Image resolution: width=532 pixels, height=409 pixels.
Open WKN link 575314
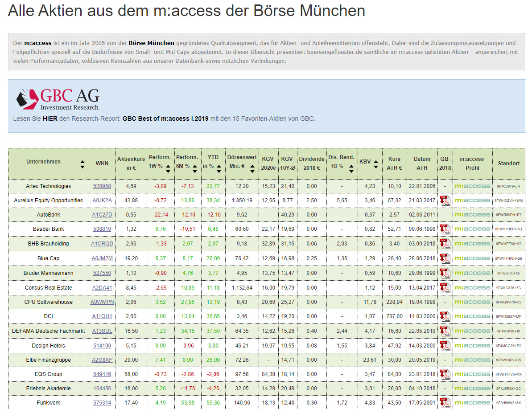point(102,403)
